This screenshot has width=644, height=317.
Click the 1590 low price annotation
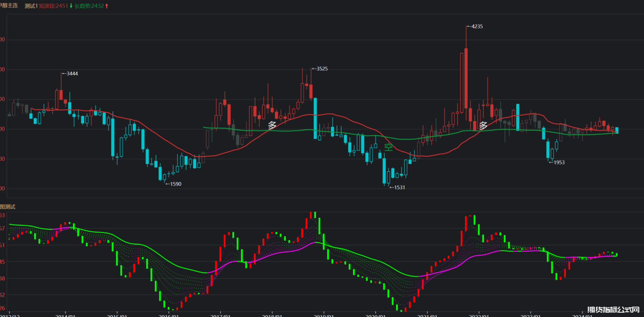(174, 184)
